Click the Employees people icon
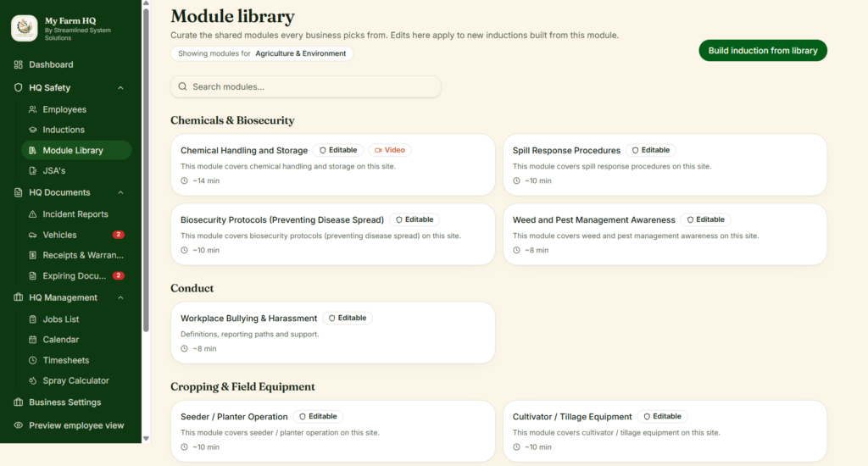Viewport: 868px width, 466px height. pos(33,109)
